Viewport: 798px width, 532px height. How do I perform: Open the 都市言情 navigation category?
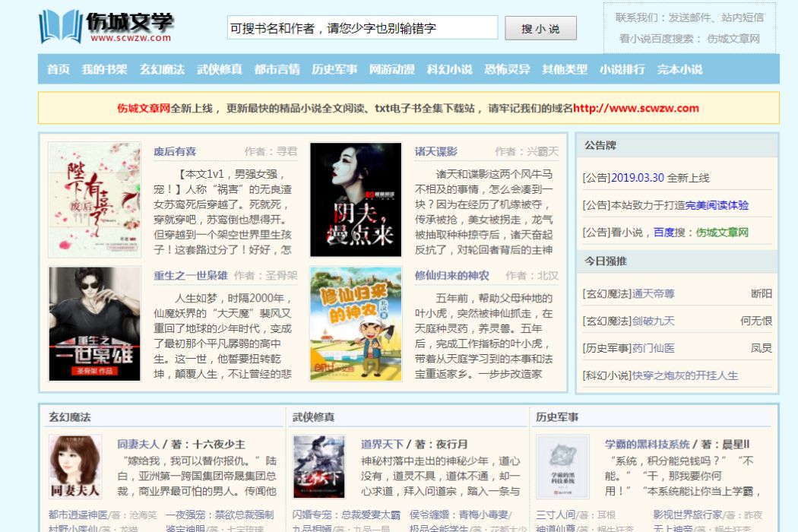tap(277, 69)
